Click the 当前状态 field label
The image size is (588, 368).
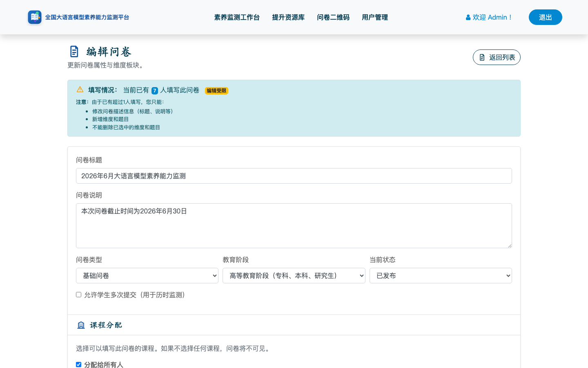click(383, 260)
